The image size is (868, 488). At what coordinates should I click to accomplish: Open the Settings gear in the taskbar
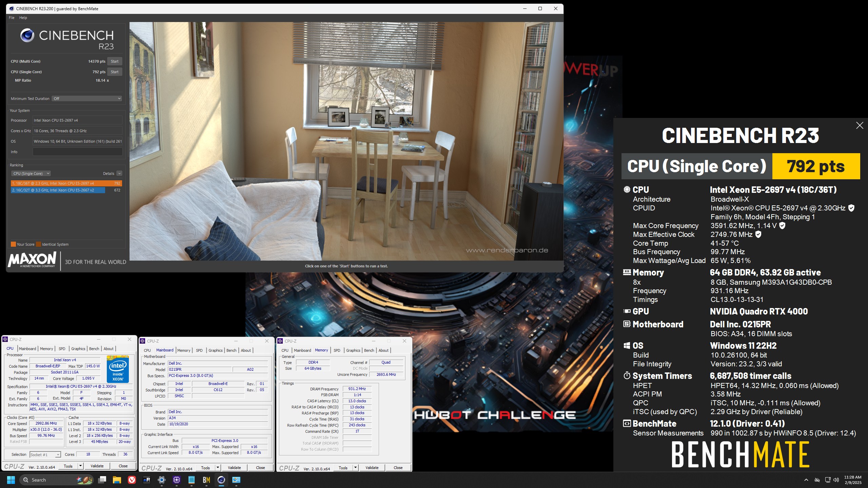[x=162, y=480]
